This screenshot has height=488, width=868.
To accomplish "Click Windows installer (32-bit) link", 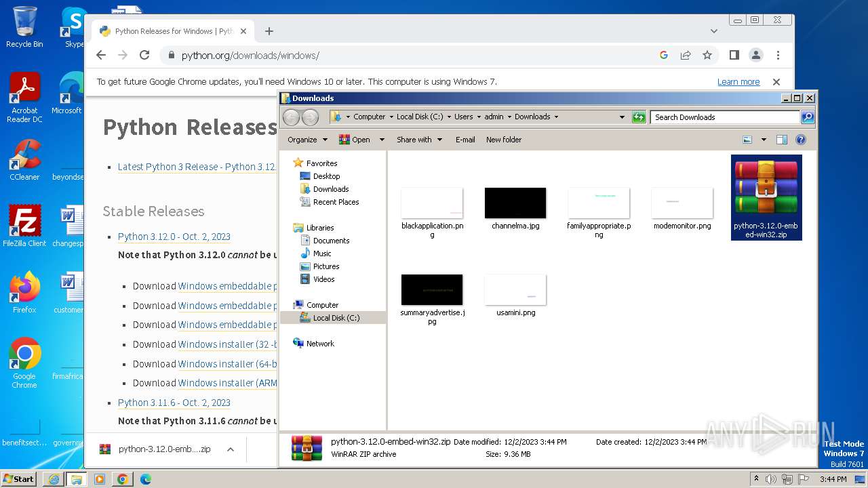I will tap(227, 344).
